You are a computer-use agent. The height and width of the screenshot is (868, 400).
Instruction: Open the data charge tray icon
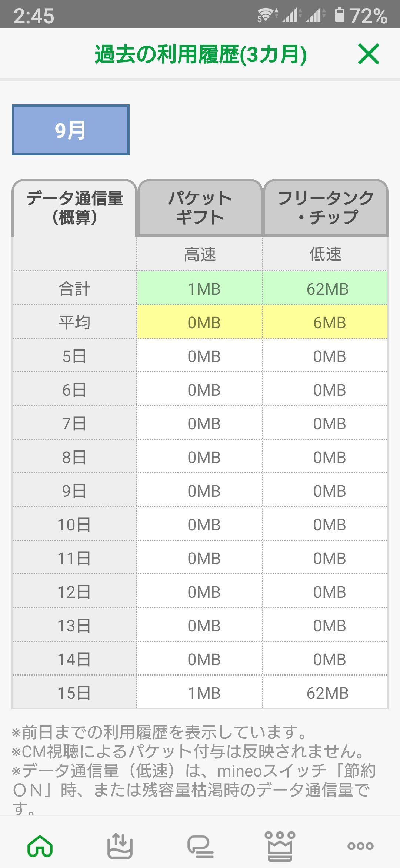[x=120, y=845]
